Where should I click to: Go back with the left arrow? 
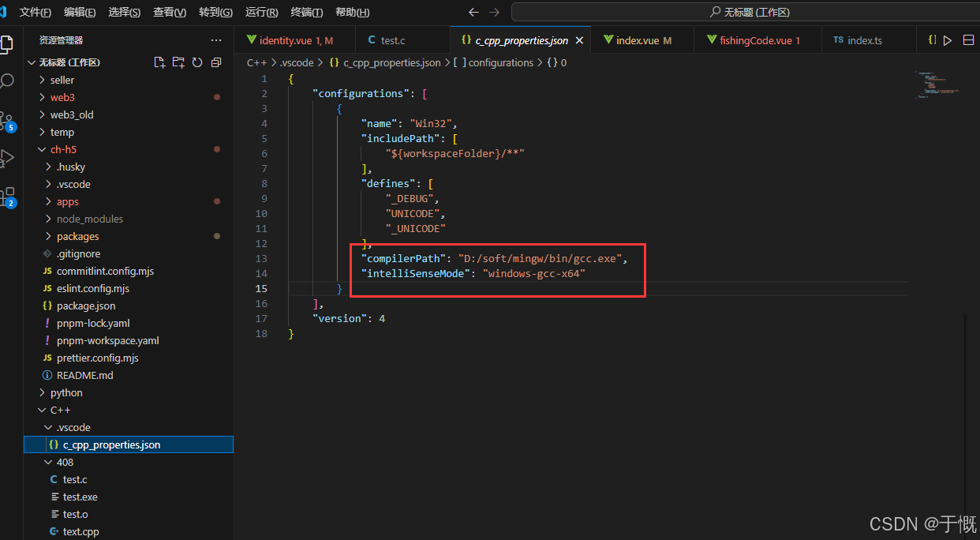click(x=473, y=12)
